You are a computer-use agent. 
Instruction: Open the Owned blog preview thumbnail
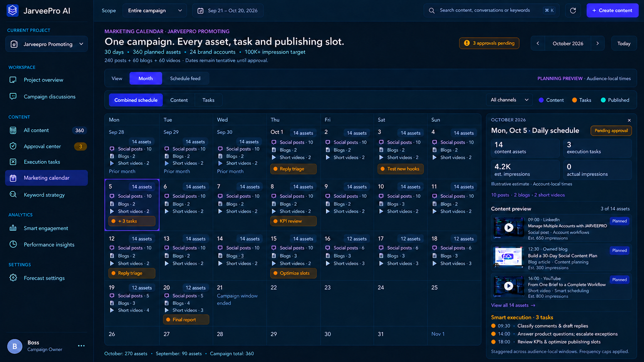[x=509, y=257]
